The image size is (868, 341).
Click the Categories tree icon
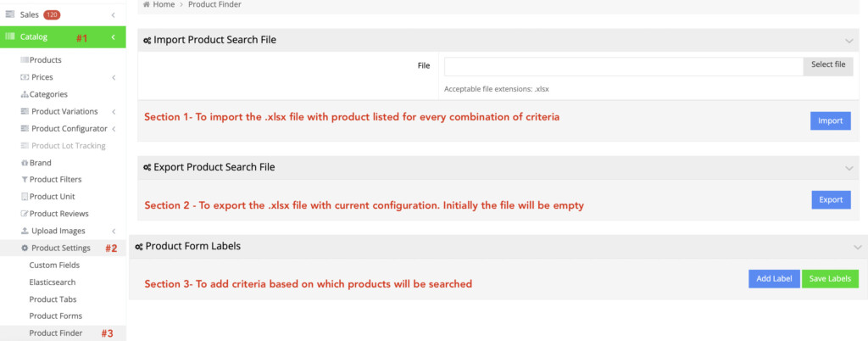(x=24, y=94)
